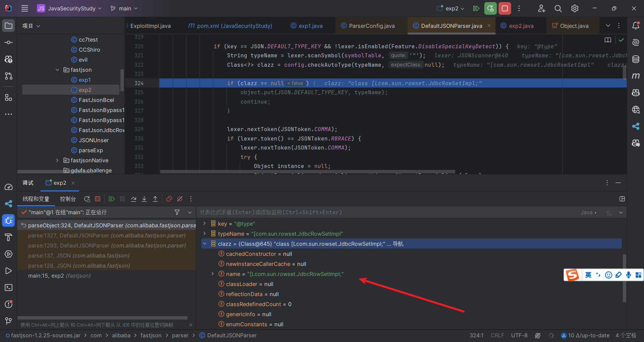Click Step Over in debugger toolbar
Viewport: 644px width, 342px height.
tap(133, 199)
